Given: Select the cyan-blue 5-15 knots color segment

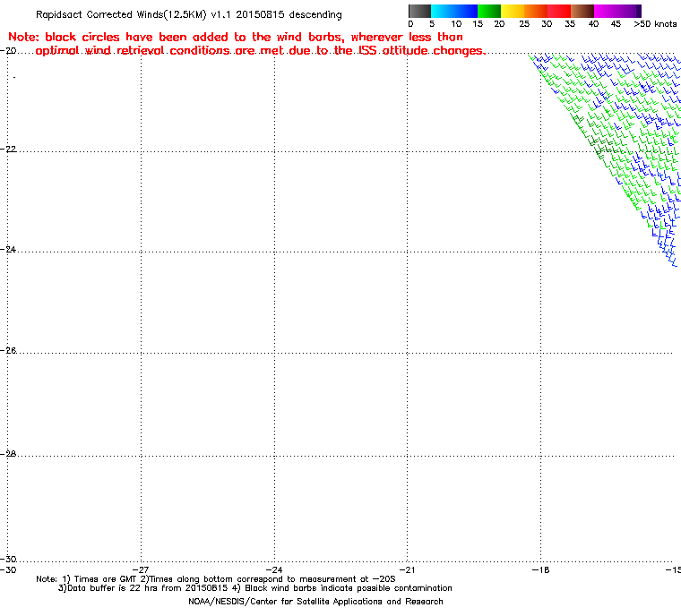Looking at the screenshot, I should click(454, 11).
